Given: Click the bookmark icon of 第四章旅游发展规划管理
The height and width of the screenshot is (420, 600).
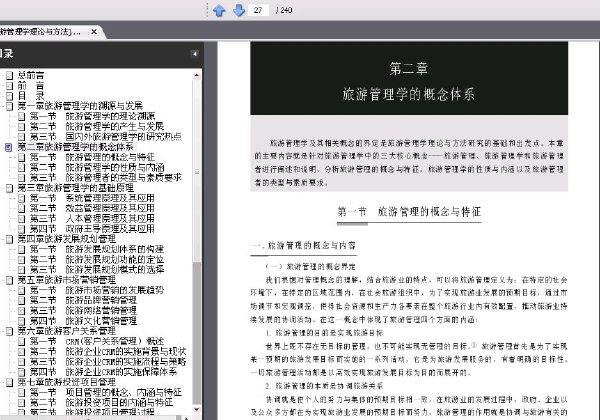Looking at the screenshot, I should [x=10, y=239].
